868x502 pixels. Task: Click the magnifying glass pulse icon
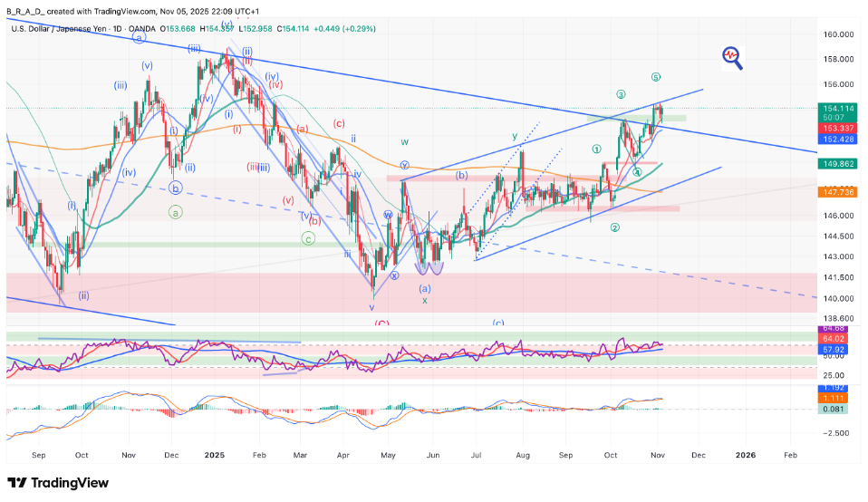tap(732, 57)
